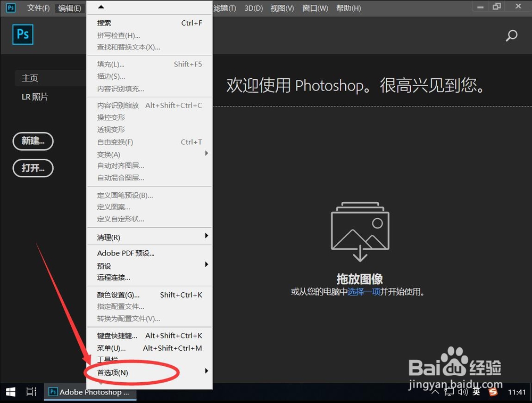Choose 操控变形 menu entry
The width and height of the screenshot is (532, 403).
pyautogui.click(x=149, y=118)
